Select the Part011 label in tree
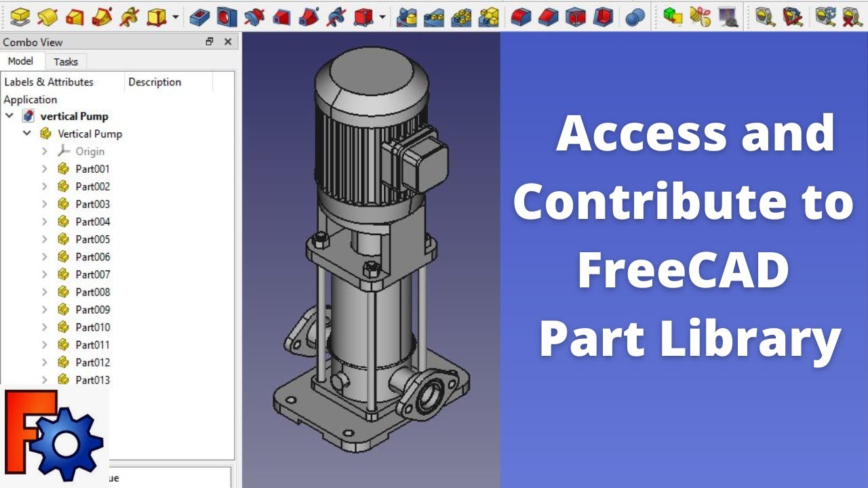The image size is (868, 488). (92, 345)
